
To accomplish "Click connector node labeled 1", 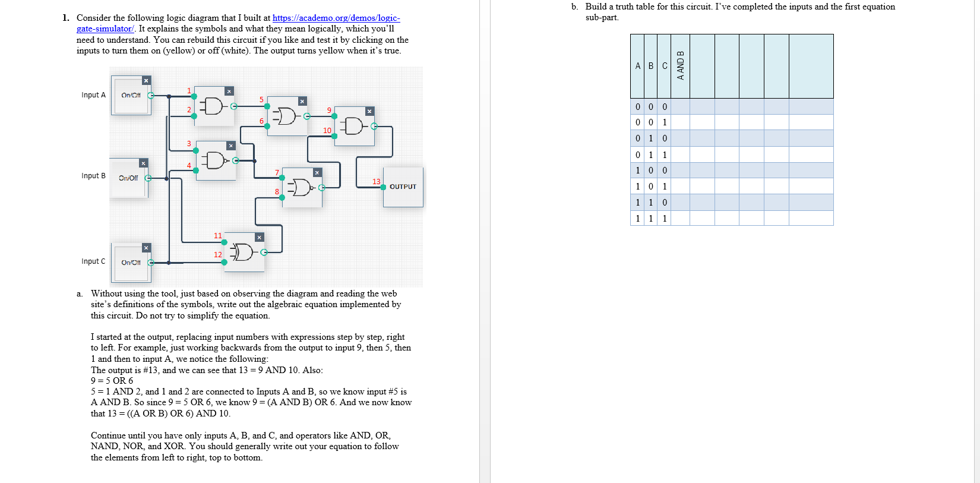I will (x=194, y=97).
